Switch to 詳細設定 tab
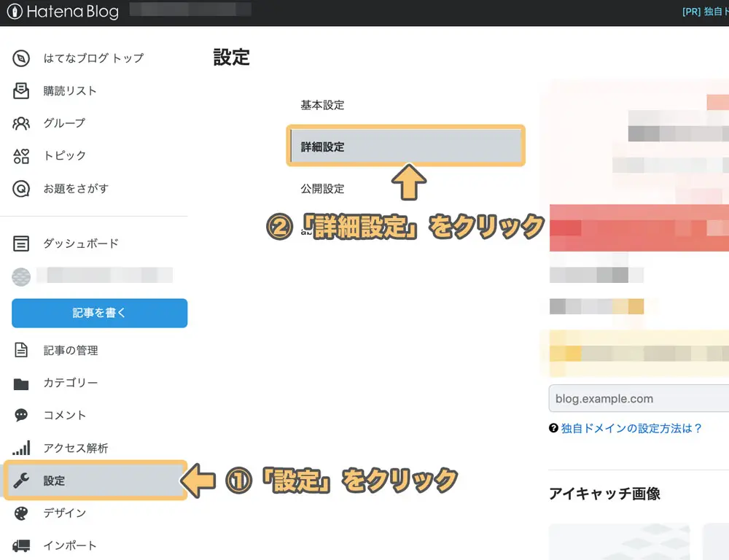729x560 pixels. 405,147
